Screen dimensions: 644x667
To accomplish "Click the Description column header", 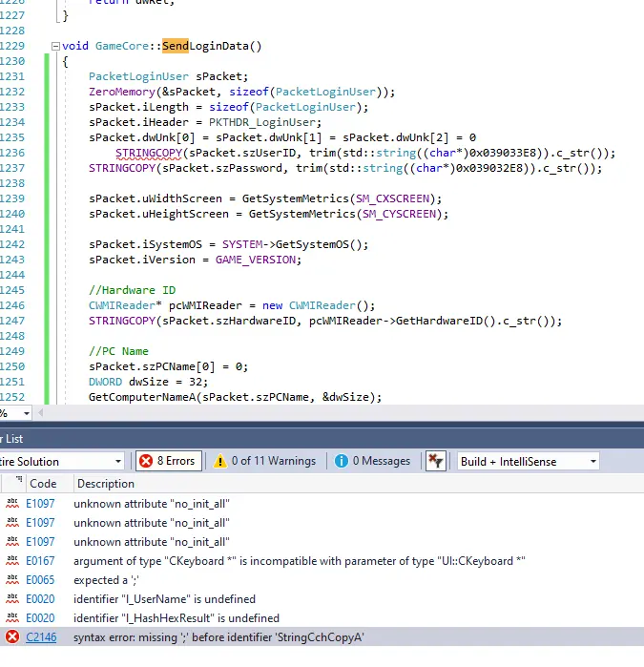I will pyautogui.click(x=106, y=484).
